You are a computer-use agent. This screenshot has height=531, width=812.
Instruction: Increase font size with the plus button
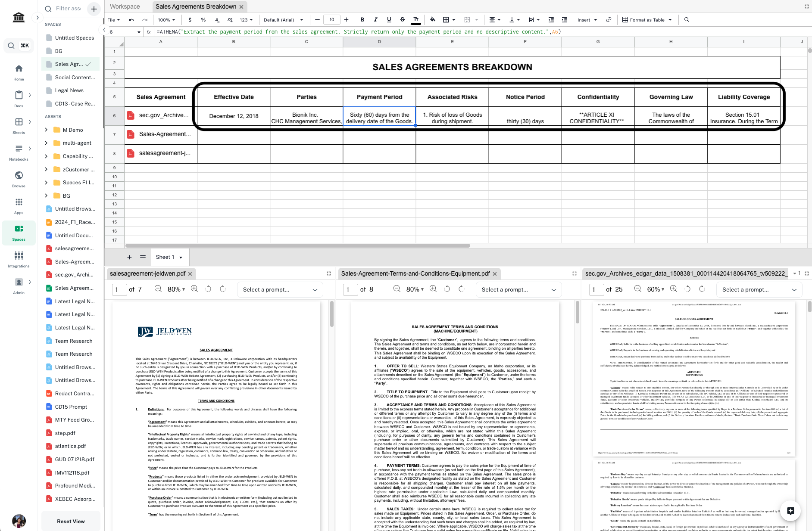click(346, 20)
